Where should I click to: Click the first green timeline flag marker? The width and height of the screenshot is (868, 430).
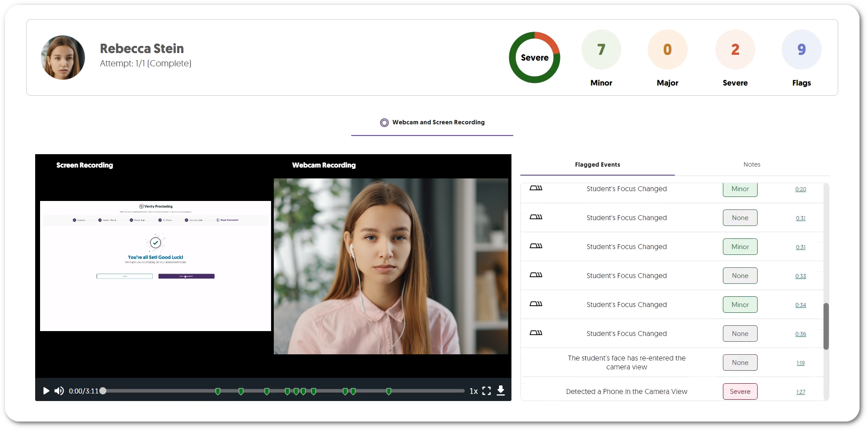218,391
